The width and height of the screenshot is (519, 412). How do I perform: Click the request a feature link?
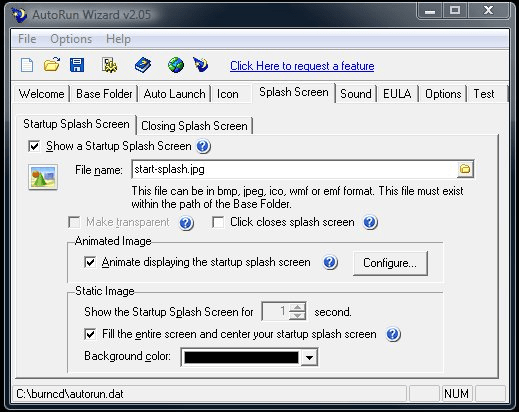(302, 66)
